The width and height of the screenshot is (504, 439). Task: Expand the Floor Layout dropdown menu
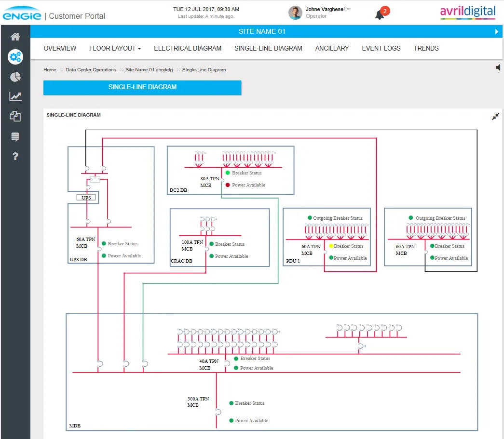point(115,48)
